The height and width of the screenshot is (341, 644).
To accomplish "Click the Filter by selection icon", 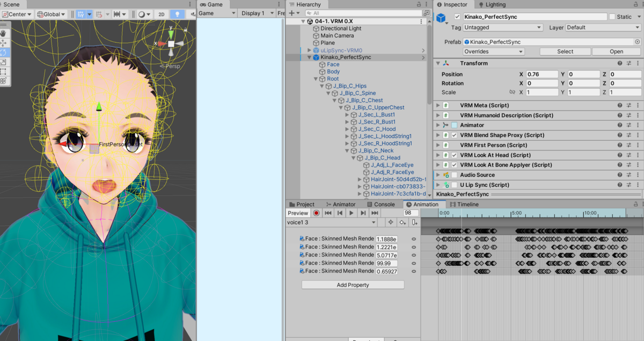I will [x=391, y=222].
